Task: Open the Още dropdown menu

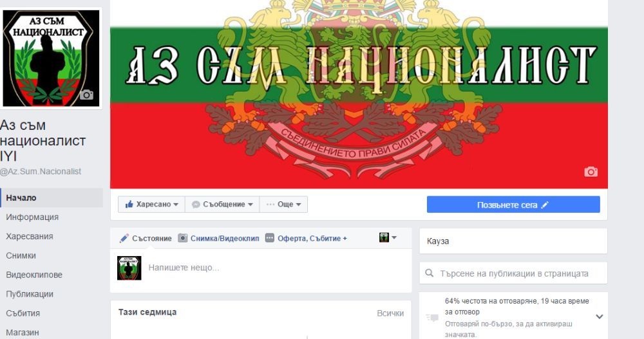Action: [x=283, y=204]
